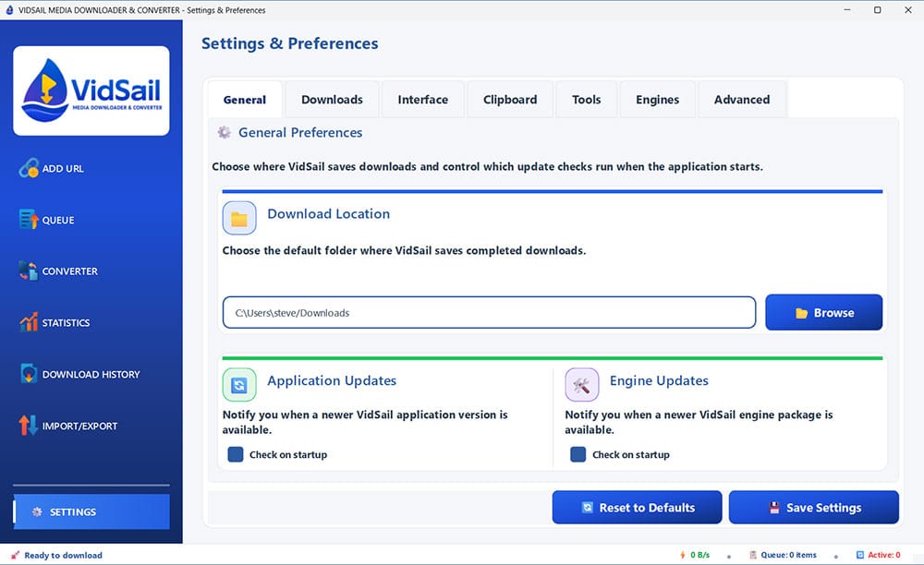Click the General Preferences gear icon
The image size is (924, 565).
[224, 132]
